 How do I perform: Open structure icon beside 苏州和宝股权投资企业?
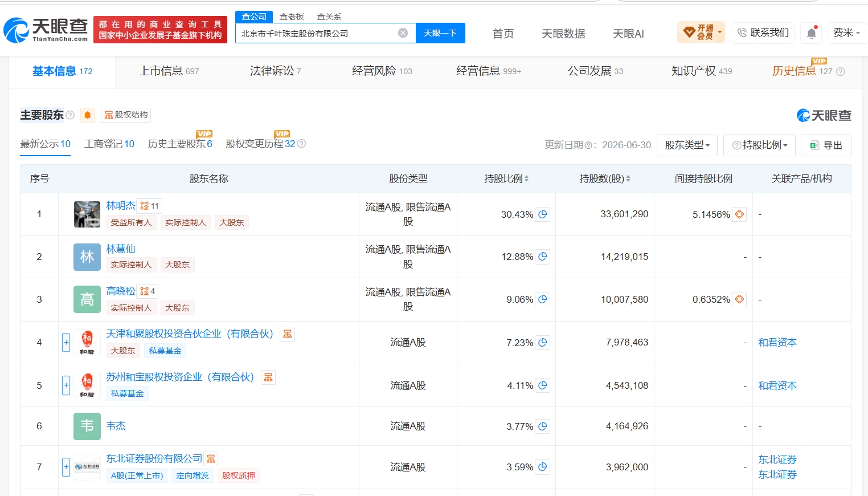pyautogui.click(x=268, y=377)
